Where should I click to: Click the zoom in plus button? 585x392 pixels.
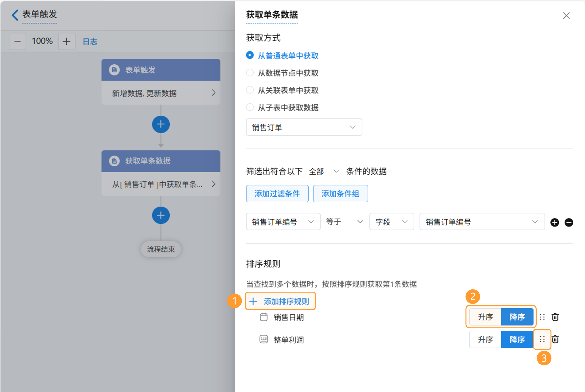click(x=66, y=41)
